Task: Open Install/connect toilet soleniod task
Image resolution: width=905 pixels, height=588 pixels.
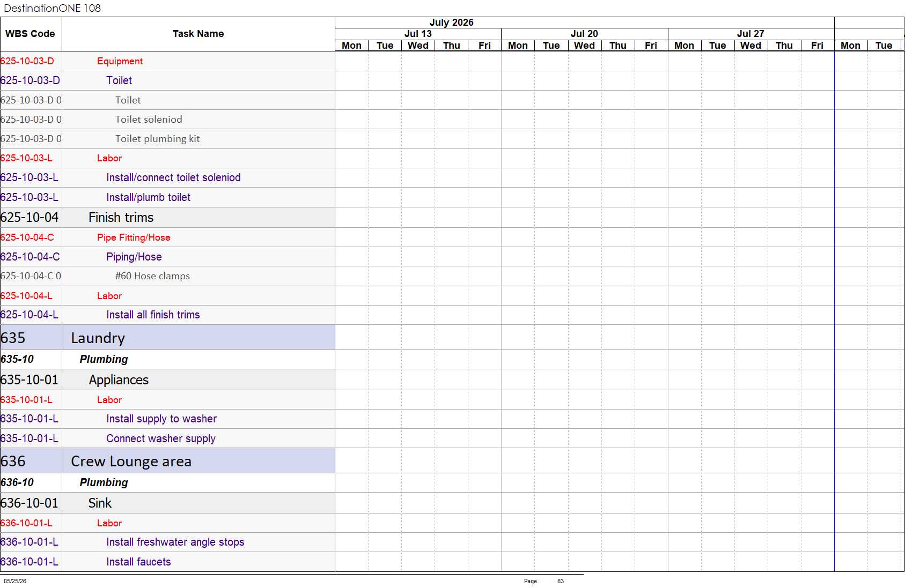Action: (173, 177)
